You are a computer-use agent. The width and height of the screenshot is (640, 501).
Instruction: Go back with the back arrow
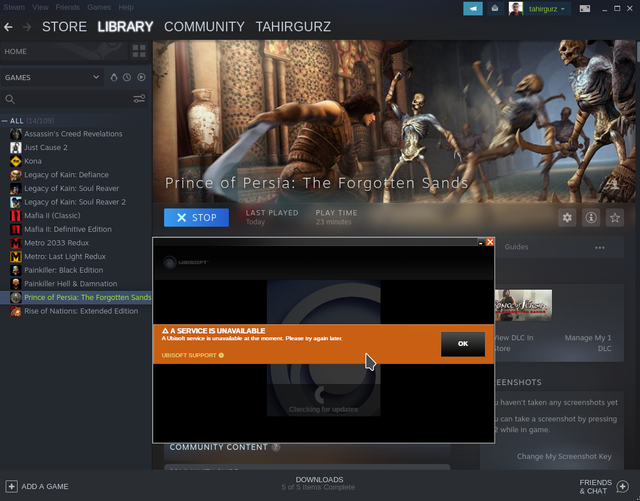coord(8,27)
